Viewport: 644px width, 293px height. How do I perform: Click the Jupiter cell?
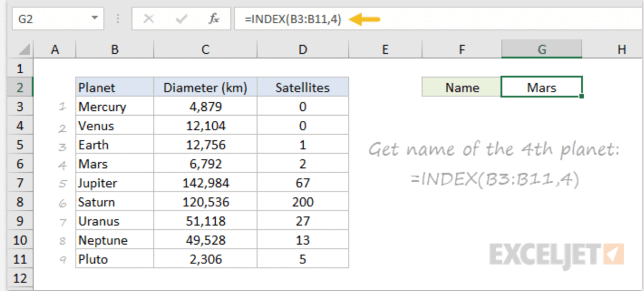[115, 183]
